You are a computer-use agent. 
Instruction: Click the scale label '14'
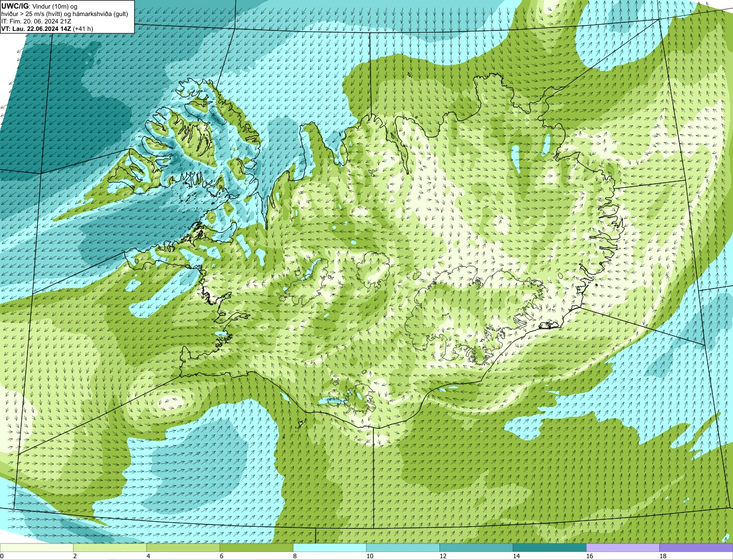(x=517, y=556)
